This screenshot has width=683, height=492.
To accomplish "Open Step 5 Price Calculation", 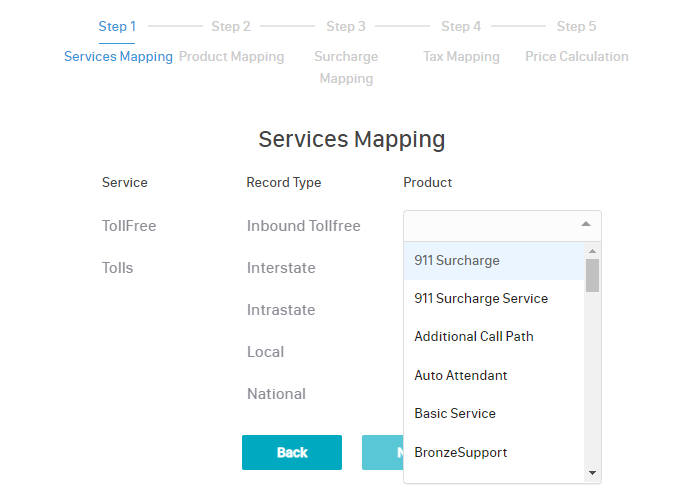I will click(x=577, y=42).
